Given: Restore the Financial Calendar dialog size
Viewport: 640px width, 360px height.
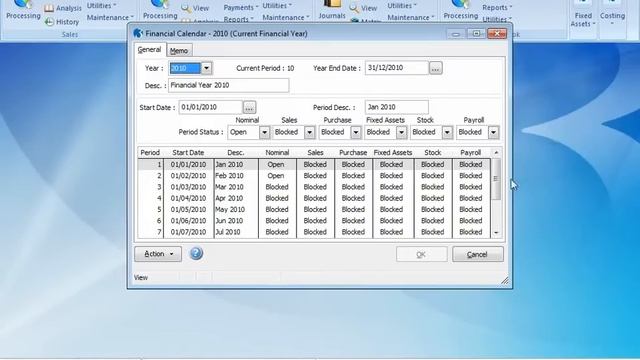Looking at the screenshot, I should coord(476,33).
